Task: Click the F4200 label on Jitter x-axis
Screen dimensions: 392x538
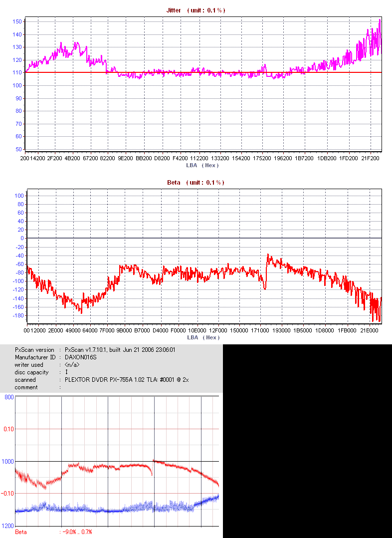Action: pos(180,159)
